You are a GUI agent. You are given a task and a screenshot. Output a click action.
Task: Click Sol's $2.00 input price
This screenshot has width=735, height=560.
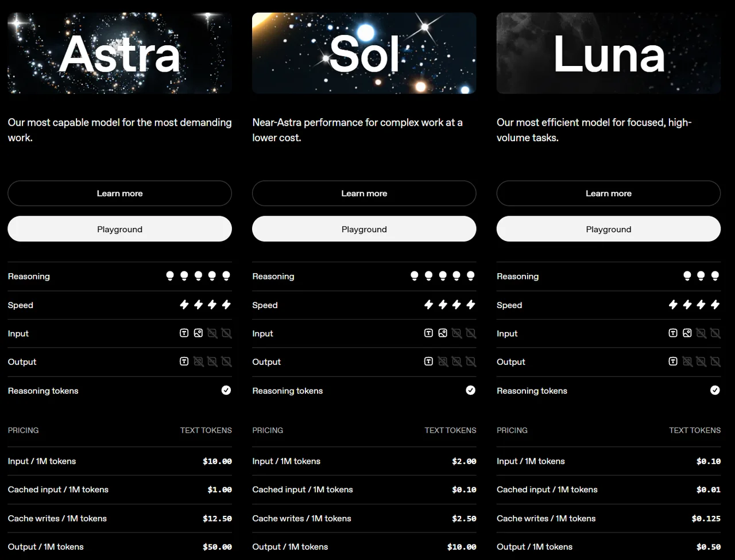[464, 461]
